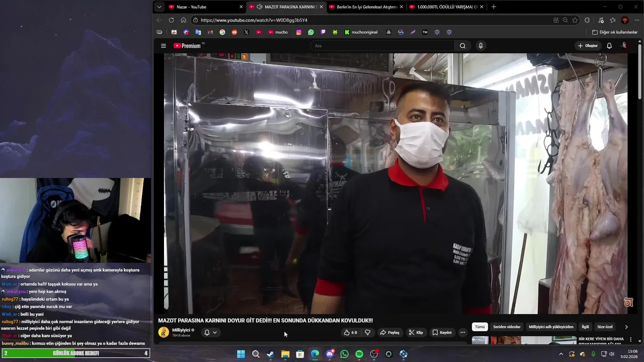Click the Paylaş share button

point(389,332)
